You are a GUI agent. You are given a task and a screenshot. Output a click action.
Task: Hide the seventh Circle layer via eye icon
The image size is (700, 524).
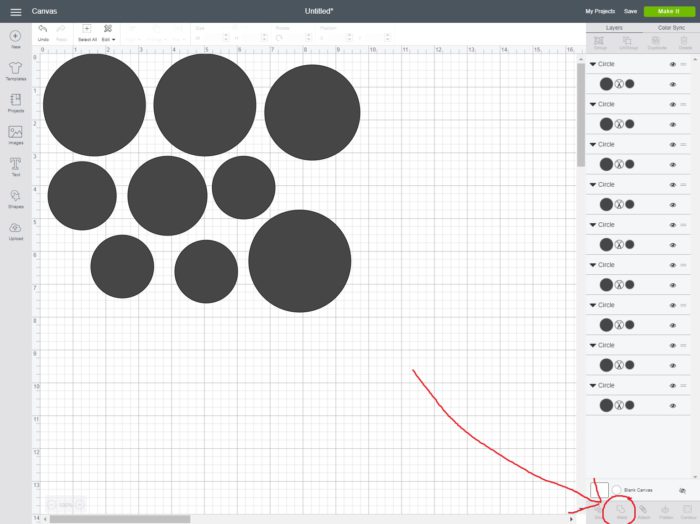tap(673, 305)
